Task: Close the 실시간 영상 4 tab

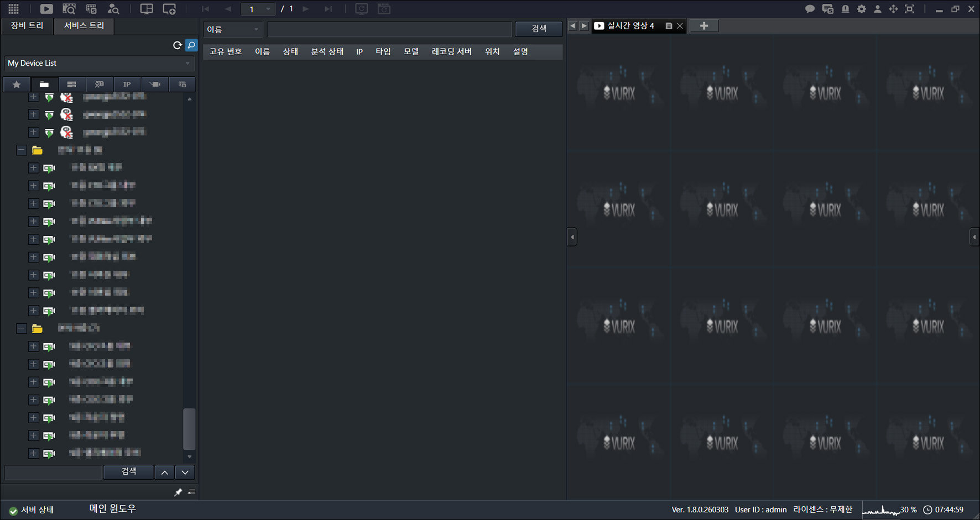Action: 680,26
